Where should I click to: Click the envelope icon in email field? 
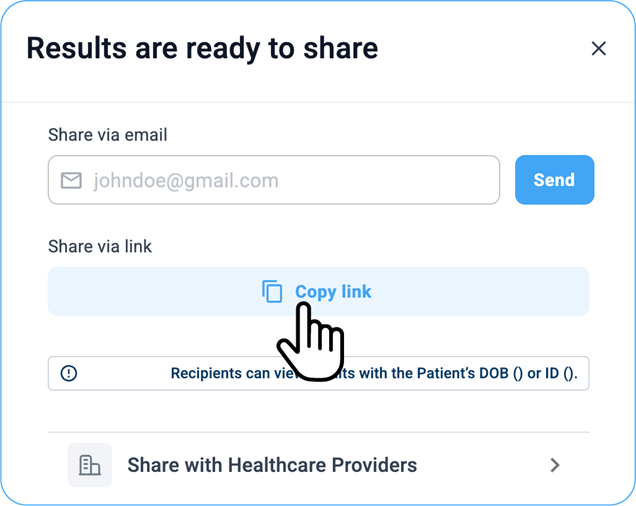pos(71,181)
